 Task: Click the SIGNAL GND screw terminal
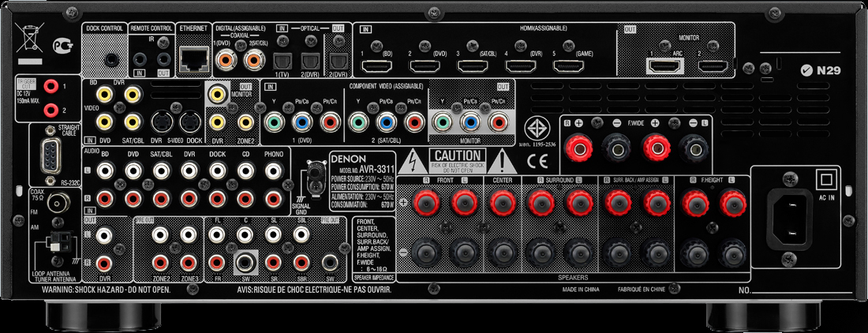(316, 173)
